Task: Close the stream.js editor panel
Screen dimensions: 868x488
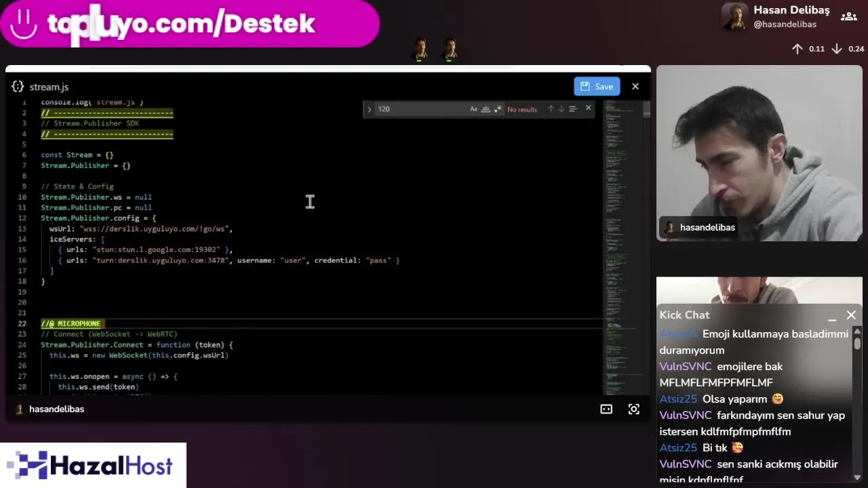Action: pyautogui.click(x=635, y=86)
